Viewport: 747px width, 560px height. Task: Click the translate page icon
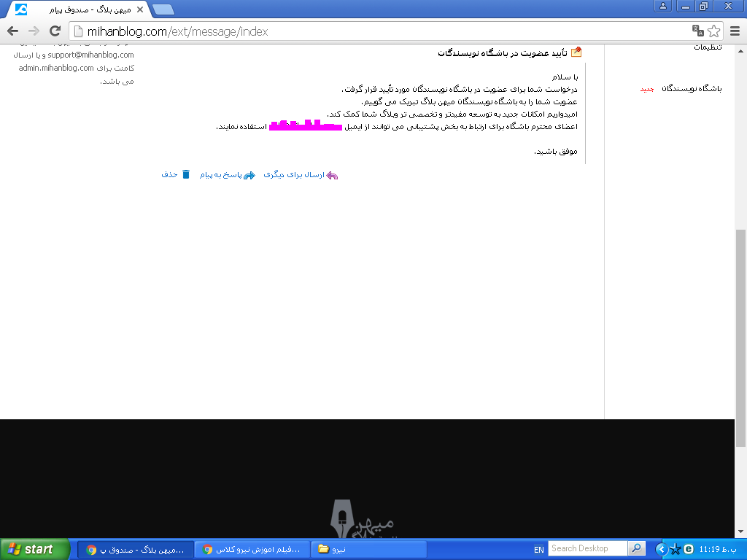pos(698,31)
